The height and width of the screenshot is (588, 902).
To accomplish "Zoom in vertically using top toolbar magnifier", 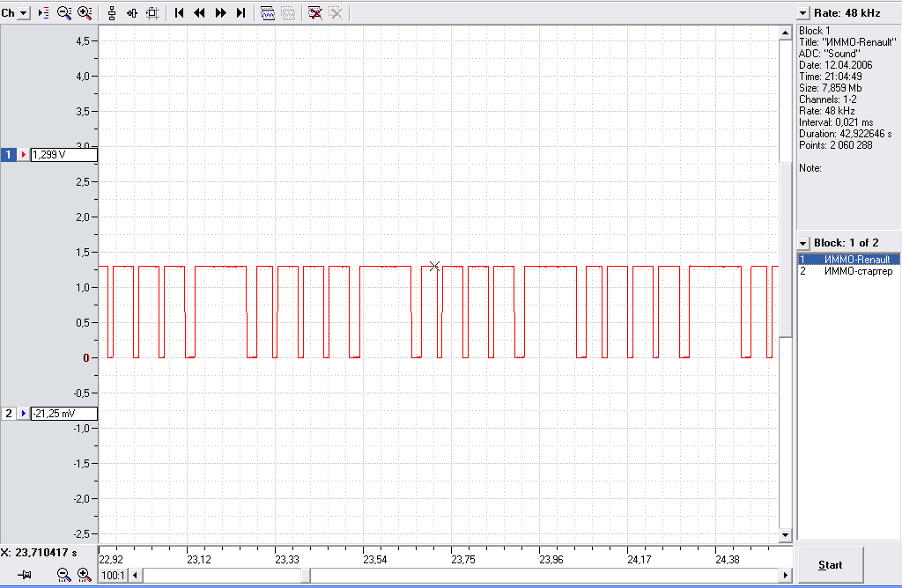I will tap(85, 12).
